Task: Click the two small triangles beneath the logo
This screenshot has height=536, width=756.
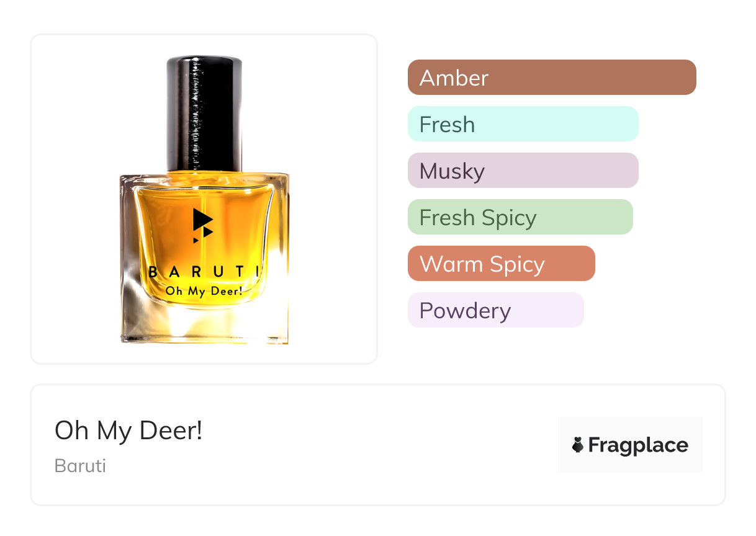Action: 203,235
